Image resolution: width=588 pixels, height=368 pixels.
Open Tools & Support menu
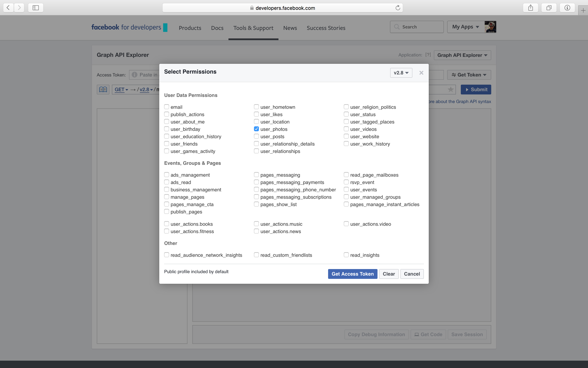[x=253, y=28]
